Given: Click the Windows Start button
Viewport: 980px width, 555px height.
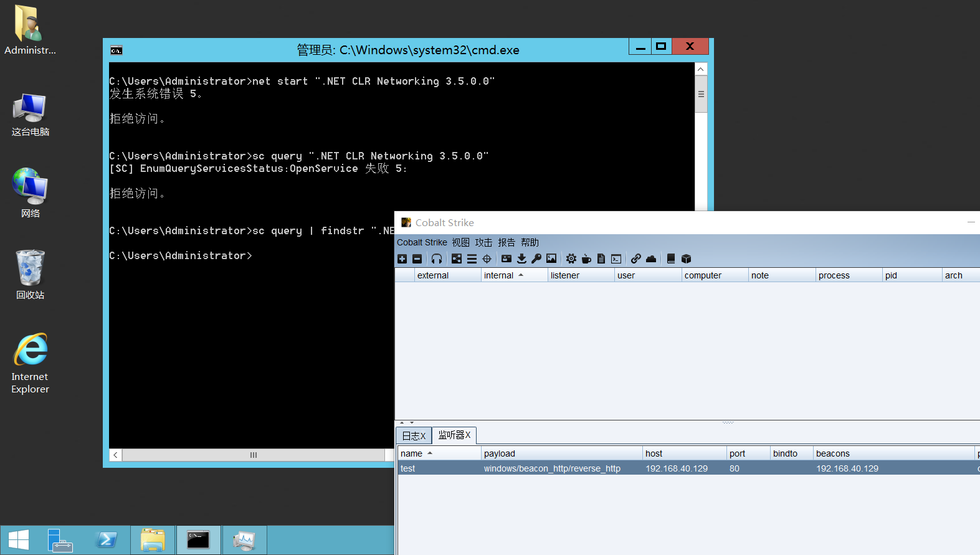Looking at the screenshot, I should pos(19,540).
